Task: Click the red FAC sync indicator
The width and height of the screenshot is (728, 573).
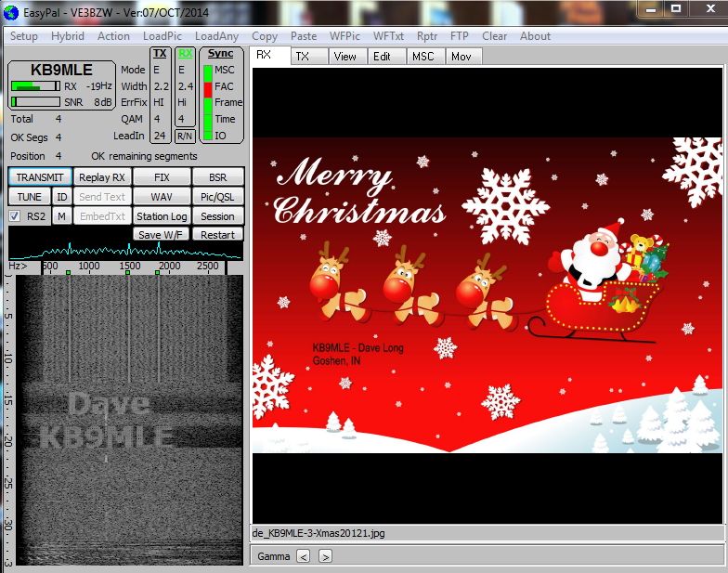Action: coord(208,89)
